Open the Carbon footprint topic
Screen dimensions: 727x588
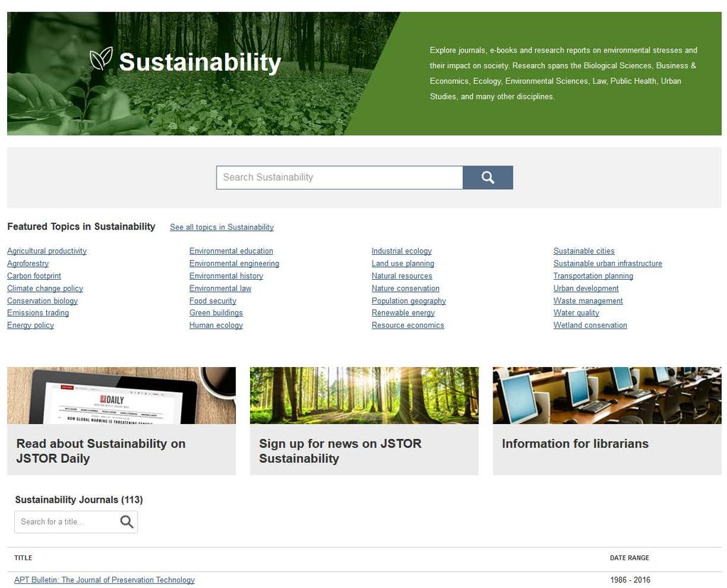click(x=34, y=276)
